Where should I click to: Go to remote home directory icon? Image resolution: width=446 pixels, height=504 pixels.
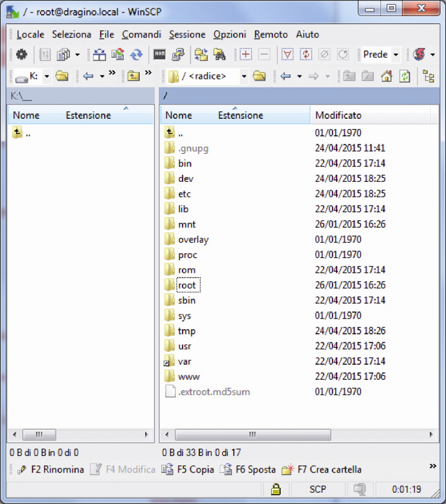tap(386, 76)
